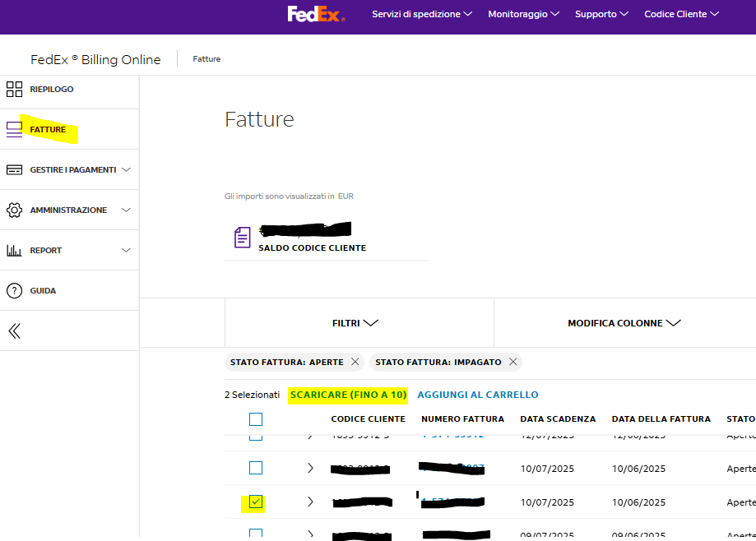Expand Report chevron

127,250
